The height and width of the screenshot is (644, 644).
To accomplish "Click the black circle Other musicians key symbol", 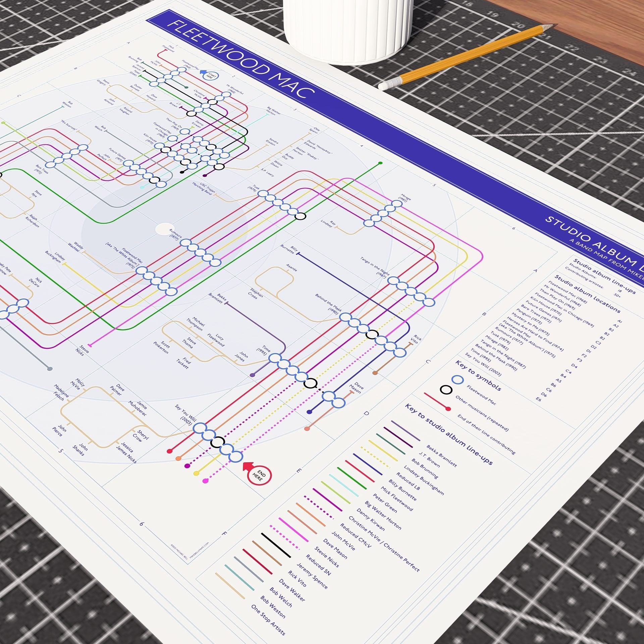I will (446, 390).
